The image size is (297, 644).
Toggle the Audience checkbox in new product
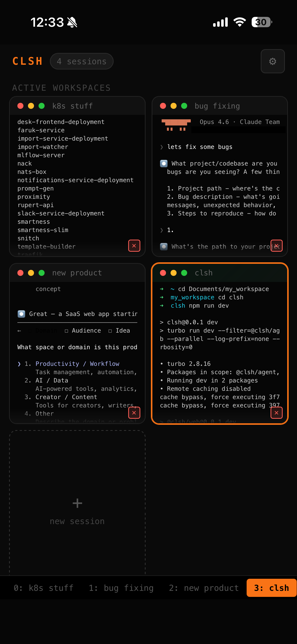tap(67, 331)
